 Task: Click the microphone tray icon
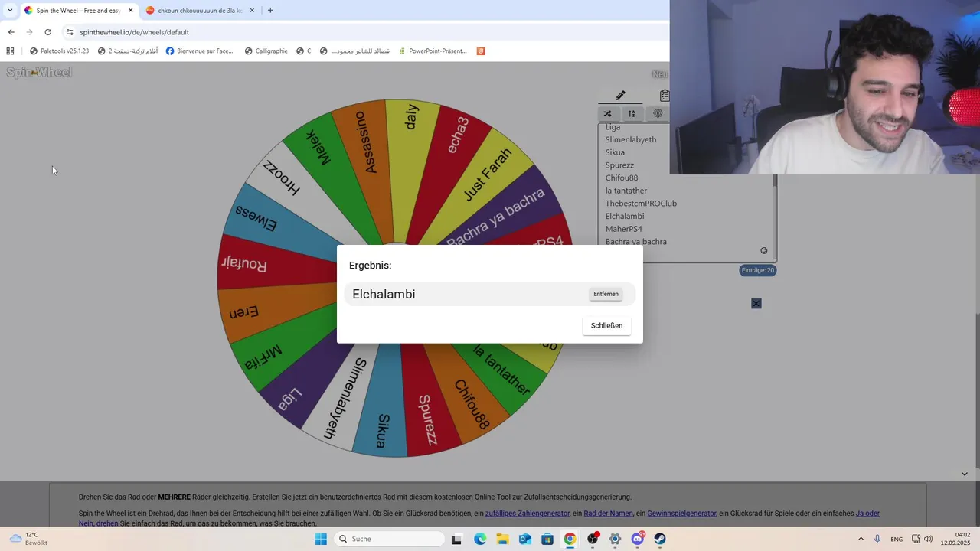(x=877, y=539)
